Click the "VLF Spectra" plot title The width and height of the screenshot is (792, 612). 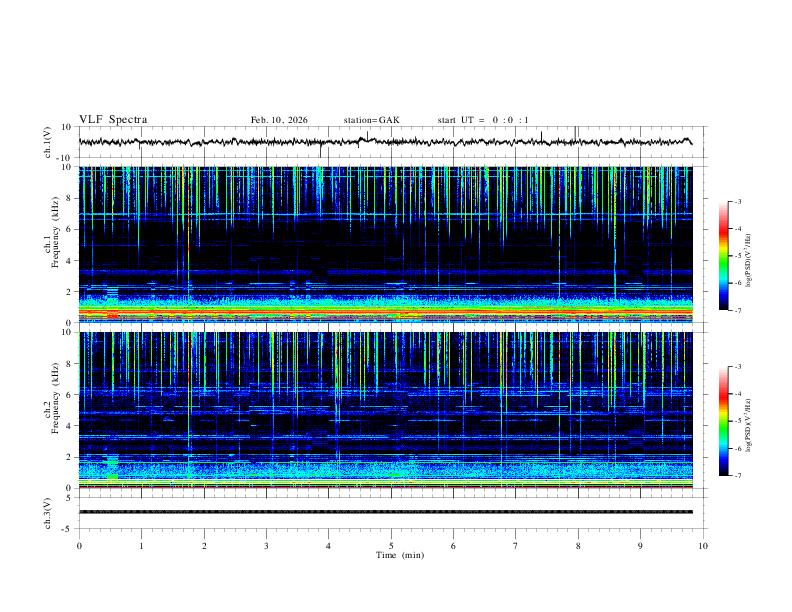[x=113, y=120]
